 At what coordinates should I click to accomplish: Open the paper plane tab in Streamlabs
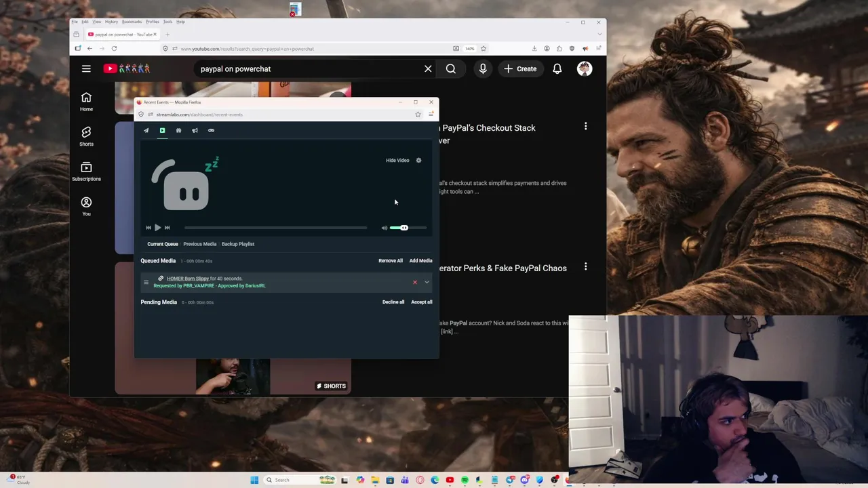coord(146,130)
